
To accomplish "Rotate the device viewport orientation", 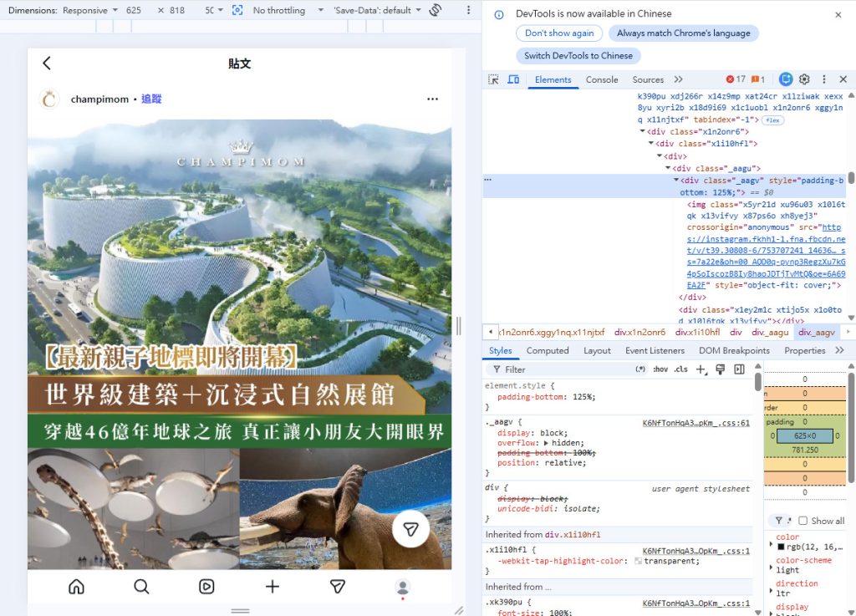I will 435,10.
